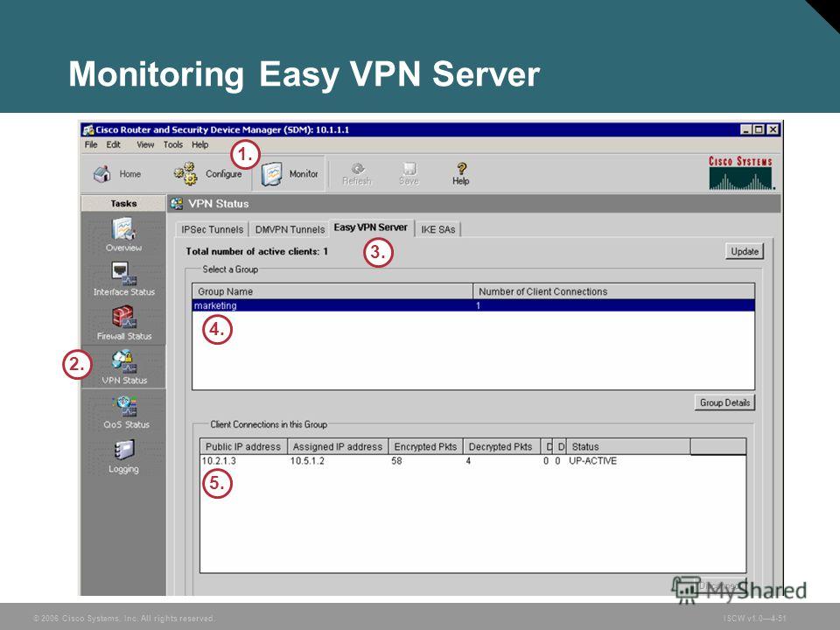Maximize the SDM window
Image resolution: width=840 pixels, height=630 pixels.
(x=759, y=129)
